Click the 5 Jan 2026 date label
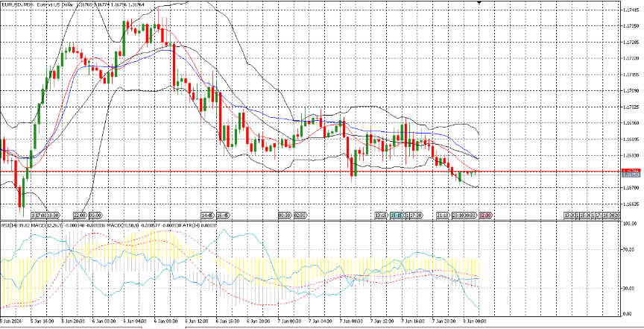Viewport: 644px width, 329px height. pos(13,322)
